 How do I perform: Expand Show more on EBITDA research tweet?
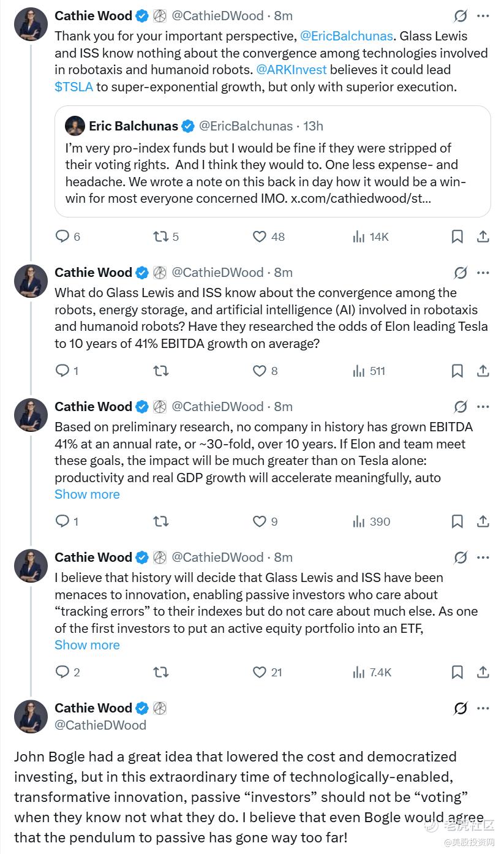click(x=87, y=494)
